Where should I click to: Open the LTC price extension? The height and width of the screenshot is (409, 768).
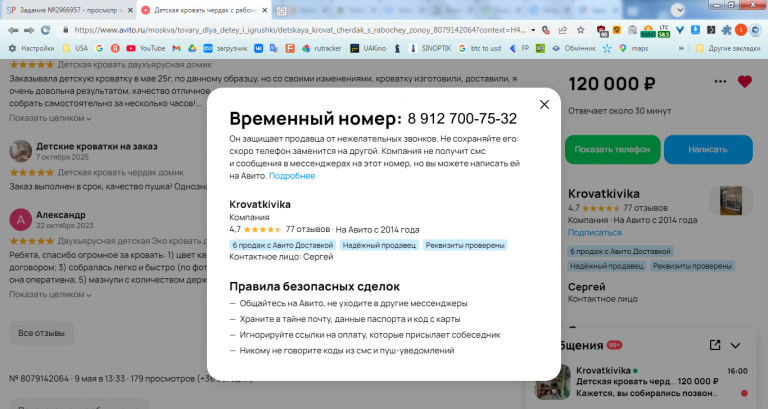pos(664,31)
